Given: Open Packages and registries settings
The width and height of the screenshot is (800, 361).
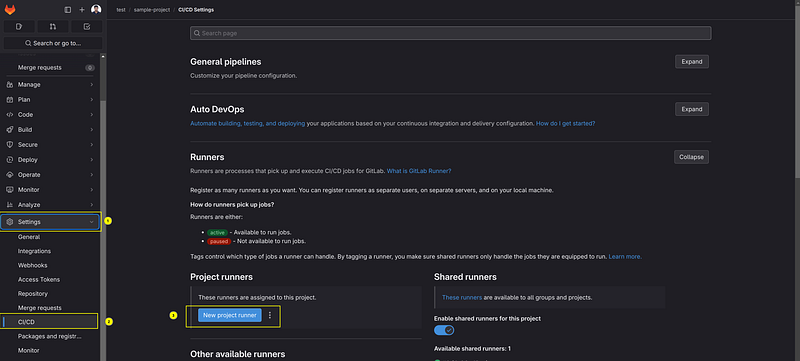Looking at the screenshot, I should point(48,337).
